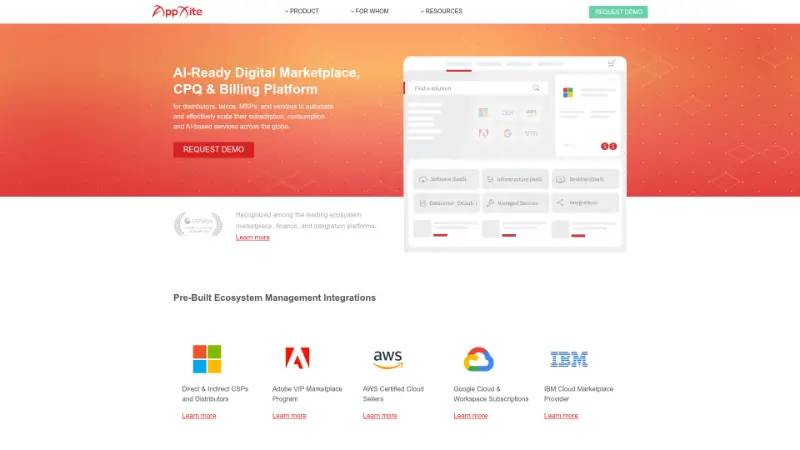The width and height of the screenshot is (800, 450).
Task: Select the Infrastructure (IaaS) category tile
Action: [516, 179]
